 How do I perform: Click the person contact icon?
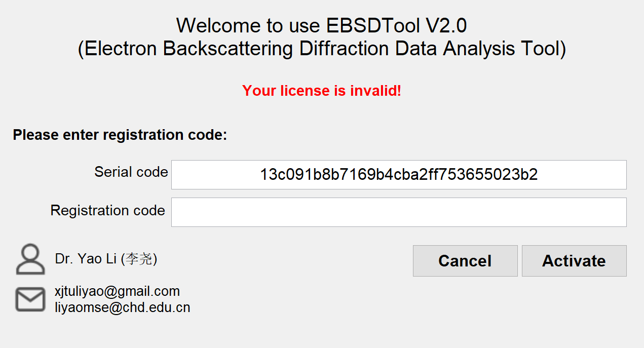pos(30,259)
